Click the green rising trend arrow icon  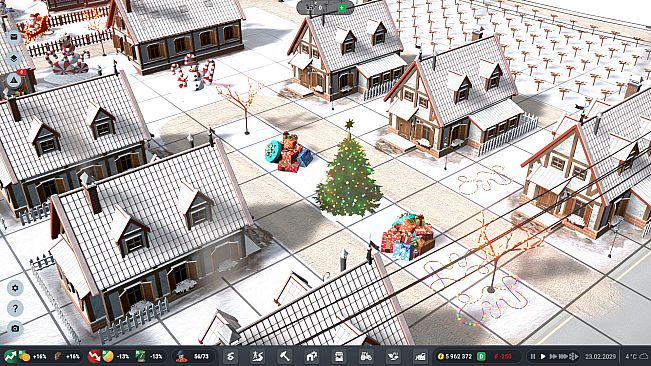(10, 356)
